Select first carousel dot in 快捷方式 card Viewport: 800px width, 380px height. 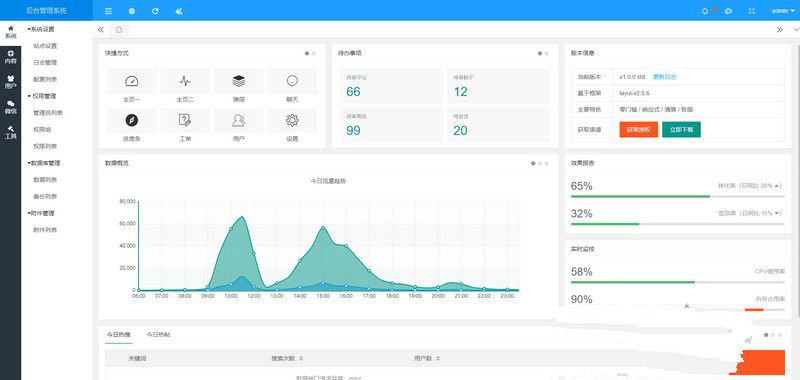307,53
